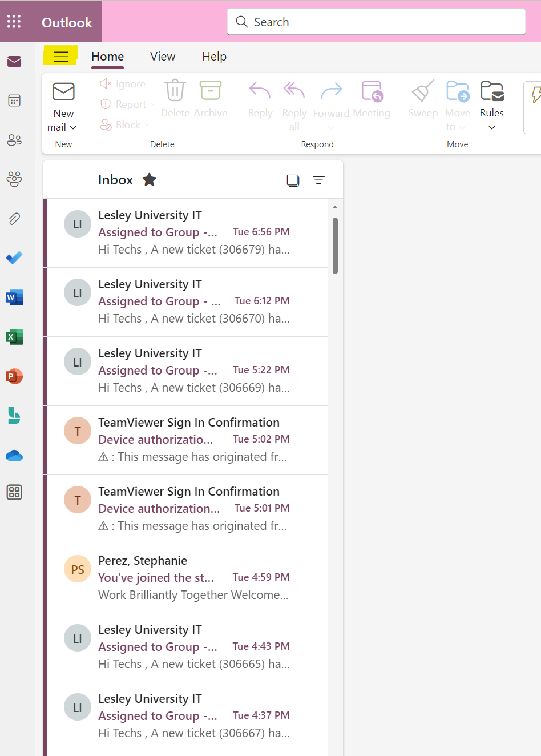Click the Inbox folder title
This screenshot has height=756, width=541.
tap(115, 180)
